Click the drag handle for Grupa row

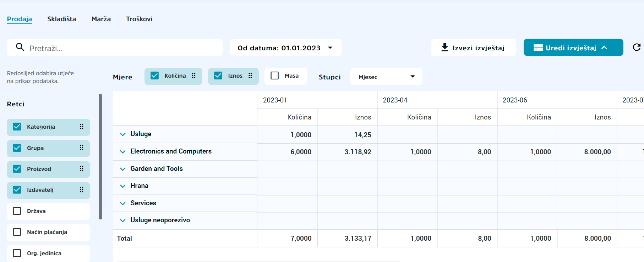(81, 148)
